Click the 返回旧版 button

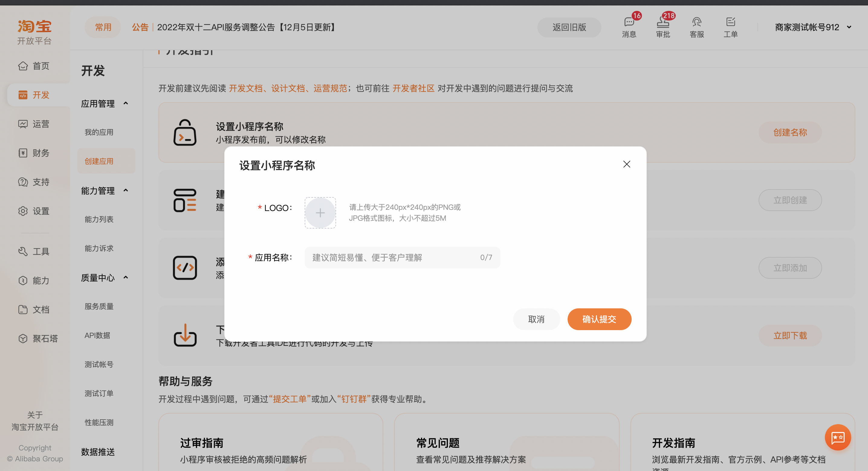point(569,27)
